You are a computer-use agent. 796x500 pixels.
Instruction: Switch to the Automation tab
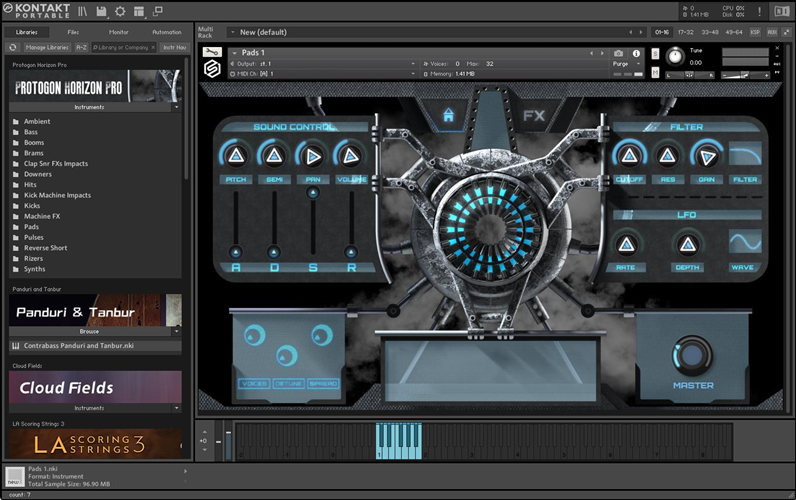pos(166,32)
